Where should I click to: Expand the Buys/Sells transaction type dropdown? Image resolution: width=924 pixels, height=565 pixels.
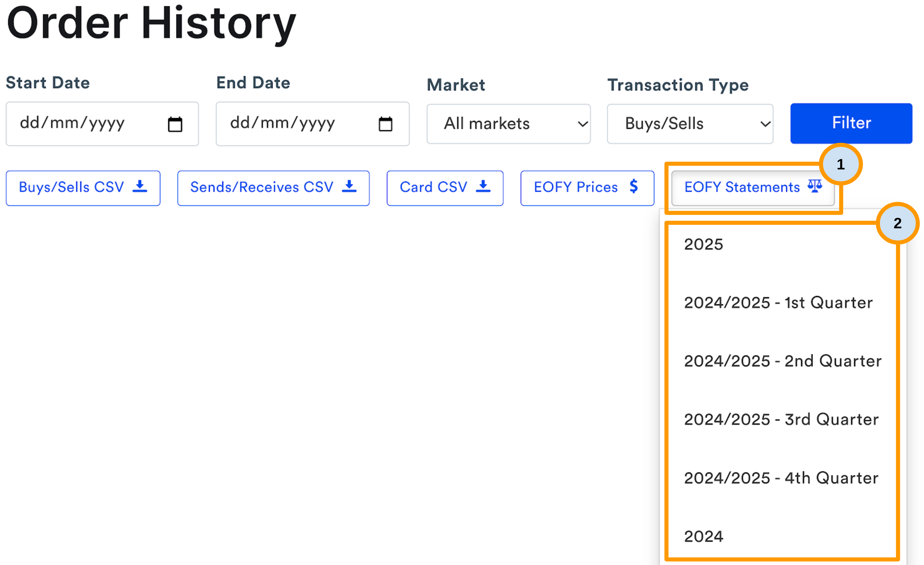pos(690,124)
